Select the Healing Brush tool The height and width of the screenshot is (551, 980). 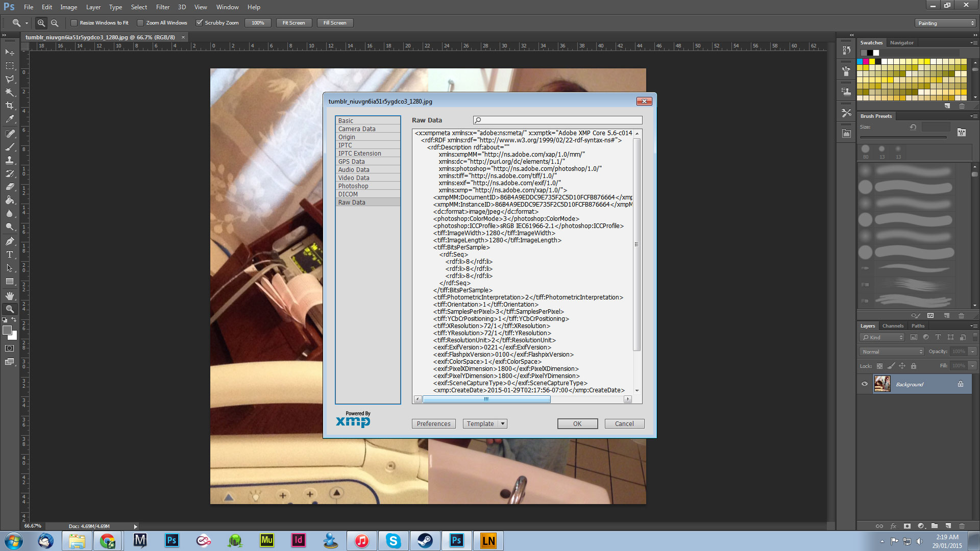click(10, 134)
